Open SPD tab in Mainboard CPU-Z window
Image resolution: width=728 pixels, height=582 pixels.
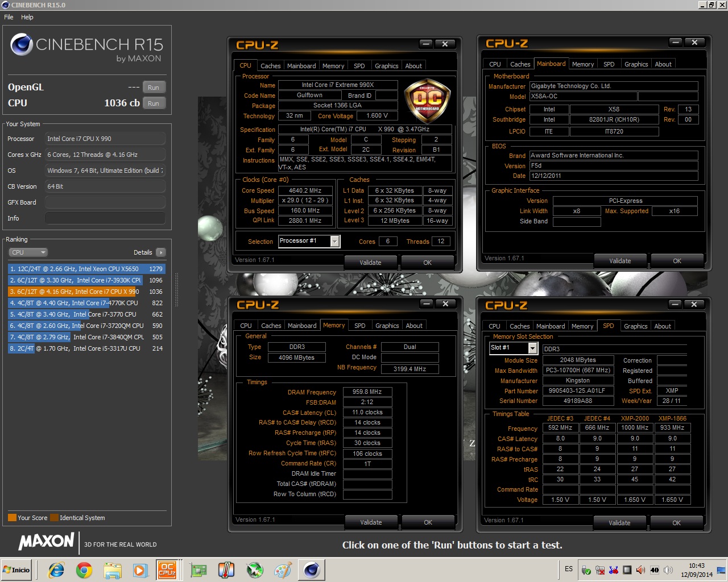(609, 64)
